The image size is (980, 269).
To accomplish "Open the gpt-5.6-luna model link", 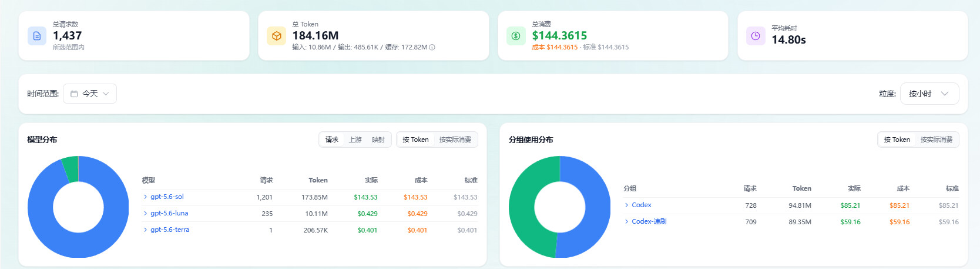I will 169,214.
